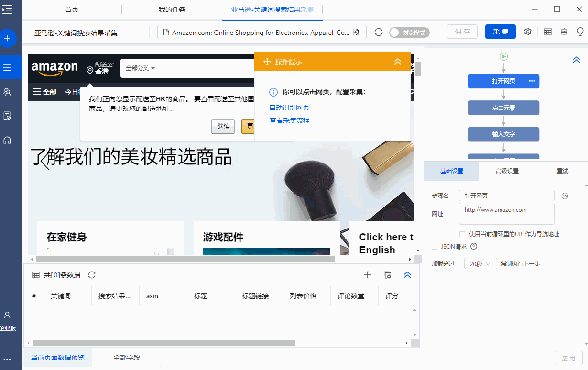588x370 pixels.
Task: Select the 点击元素 workflow step
Action: pyautogui.click(x=504, y=108)
